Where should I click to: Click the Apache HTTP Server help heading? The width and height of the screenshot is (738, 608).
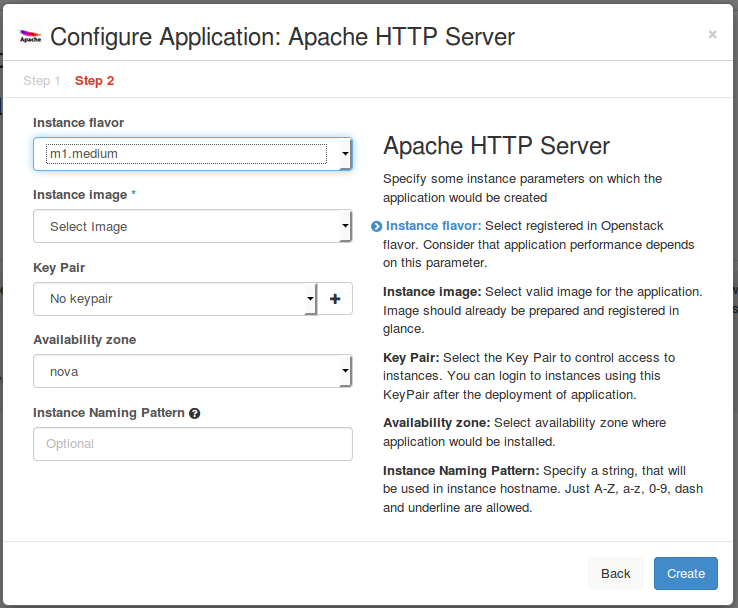[496, 146]
